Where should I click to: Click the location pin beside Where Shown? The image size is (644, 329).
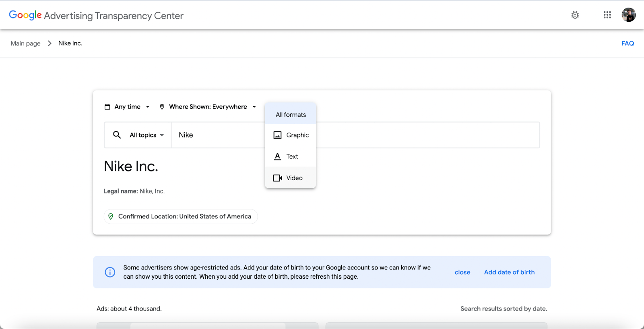pos(162,107)
